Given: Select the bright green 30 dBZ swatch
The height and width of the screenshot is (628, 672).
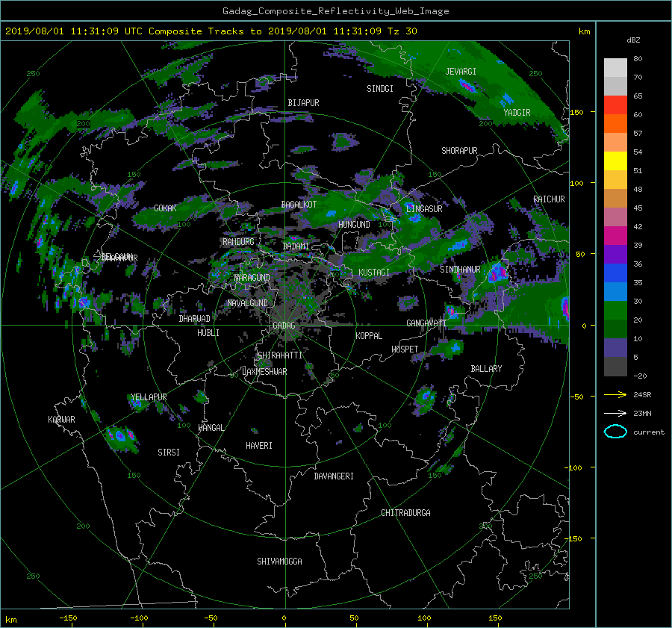Looking at the screenshot, I should [x=615, y=310].
